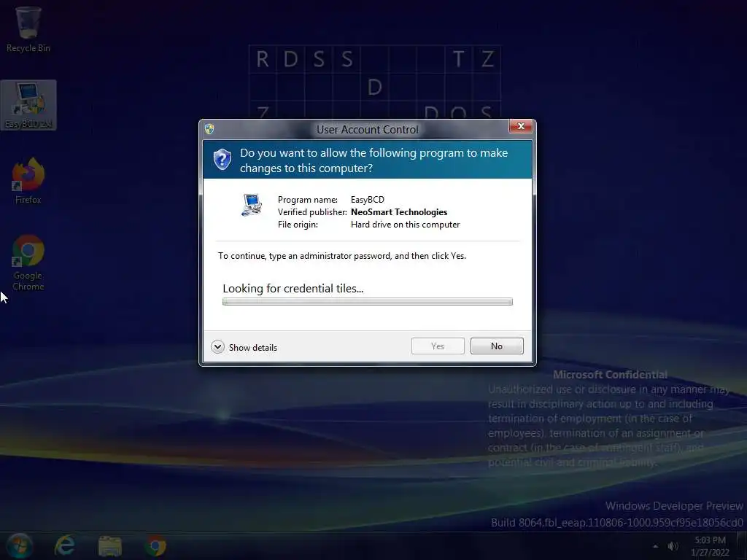
Task: Open the Recycle Bin desktop icon
Action: (28, 29)
